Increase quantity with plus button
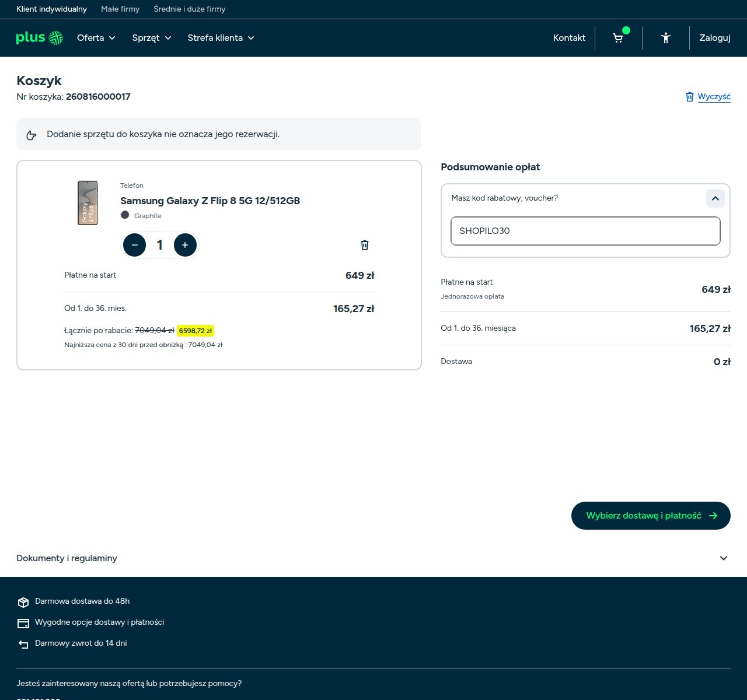Image resolution: width=747 pixels, height=700 pixels. point(185,245)
